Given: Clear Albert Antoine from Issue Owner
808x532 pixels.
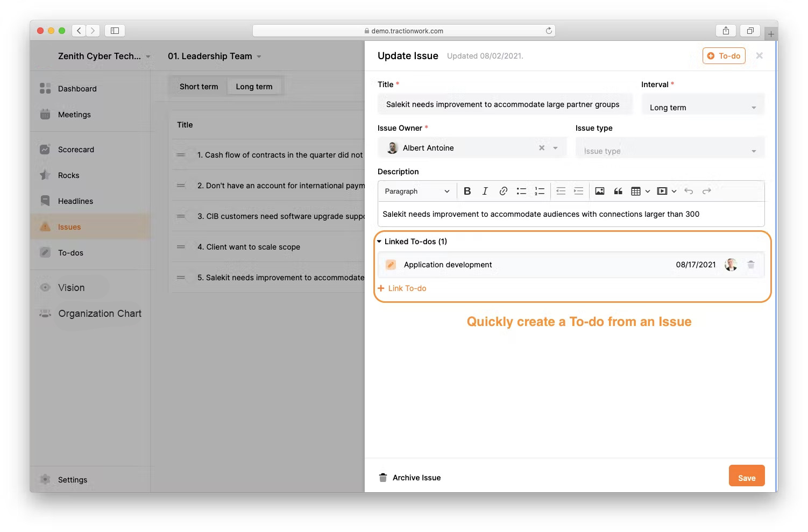Looking at the screenshot, I should click(542, 148).
